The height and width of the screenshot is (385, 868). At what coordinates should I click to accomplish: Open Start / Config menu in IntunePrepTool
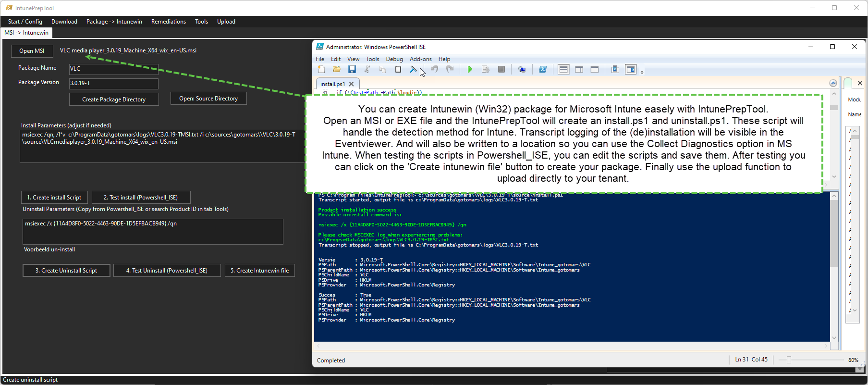click(x=25, y=22)
